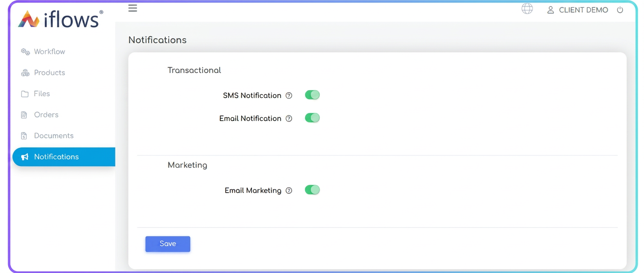Select Notifications in the sidebar
Image resolution: width=644 pixels, height=273 pixels.
click(x=64, y=157)
